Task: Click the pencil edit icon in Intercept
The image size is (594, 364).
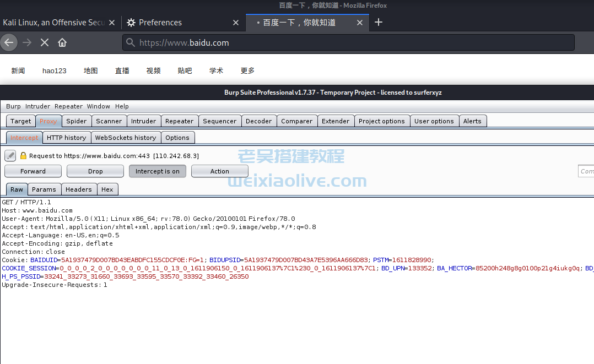Action: coord(10,155)
